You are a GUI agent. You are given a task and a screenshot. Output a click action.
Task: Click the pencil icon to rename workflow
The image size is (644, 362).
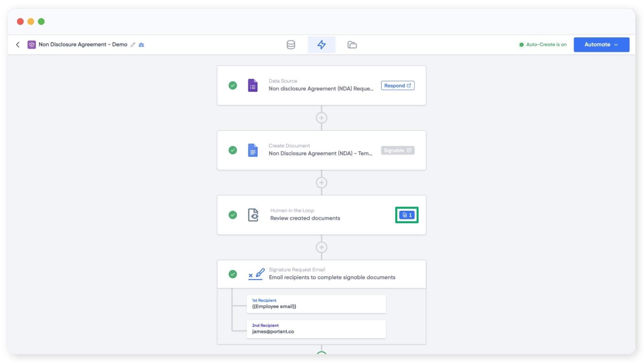[x=133, y=45]
